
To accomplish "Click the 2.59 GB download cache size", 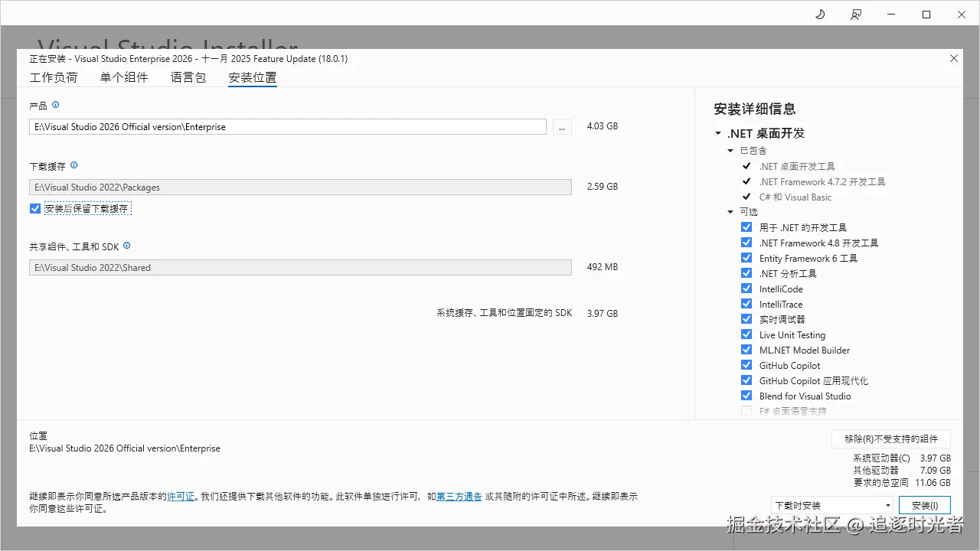I will pyautogui.click(x=603, y=187).
